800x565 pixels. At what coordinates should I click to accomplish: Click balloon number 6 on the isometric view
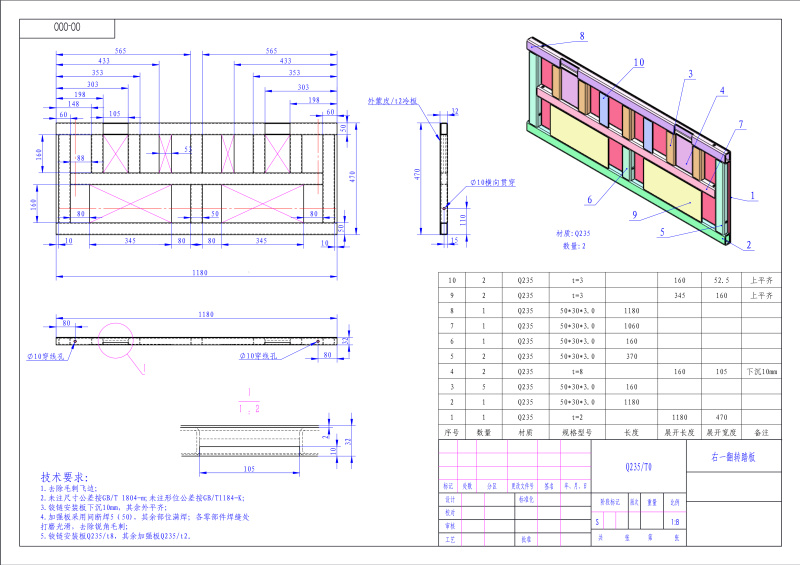[590, 200]
